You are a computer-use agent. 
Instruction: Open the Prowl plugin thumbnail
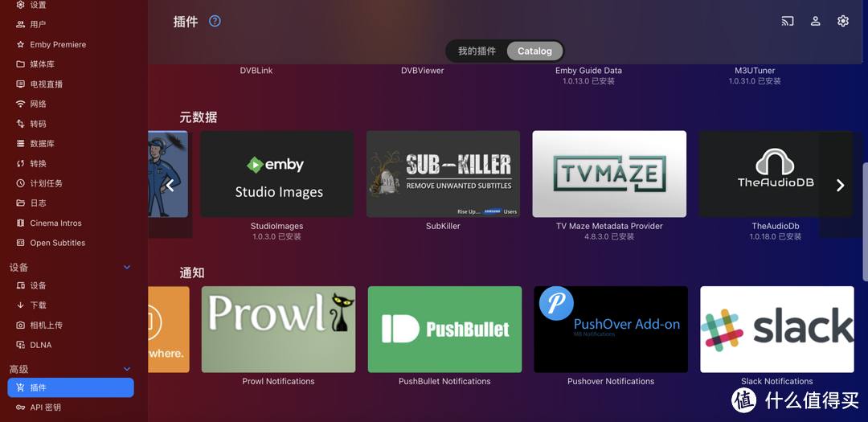coord(278,330)
